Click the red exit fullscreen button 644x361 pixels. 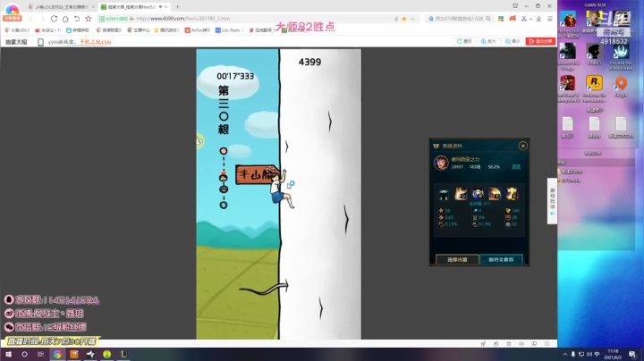coord(540,41)
